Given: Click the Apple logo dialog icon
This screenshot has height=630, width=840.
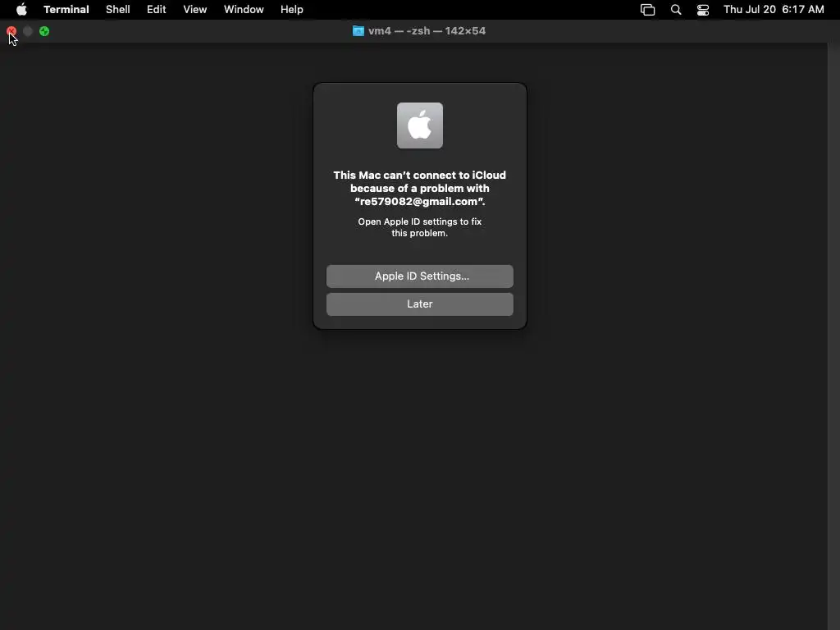Looking at the screenshot, I should point(420,126).
